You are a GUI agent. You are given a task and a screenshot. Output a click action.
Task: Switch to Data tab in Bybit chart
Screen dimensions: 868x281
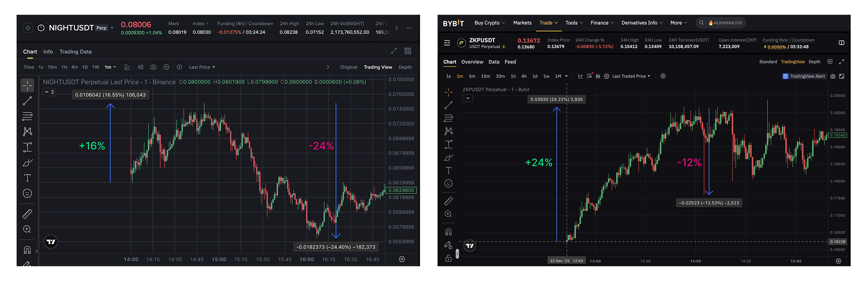click(x=494, y=62)
